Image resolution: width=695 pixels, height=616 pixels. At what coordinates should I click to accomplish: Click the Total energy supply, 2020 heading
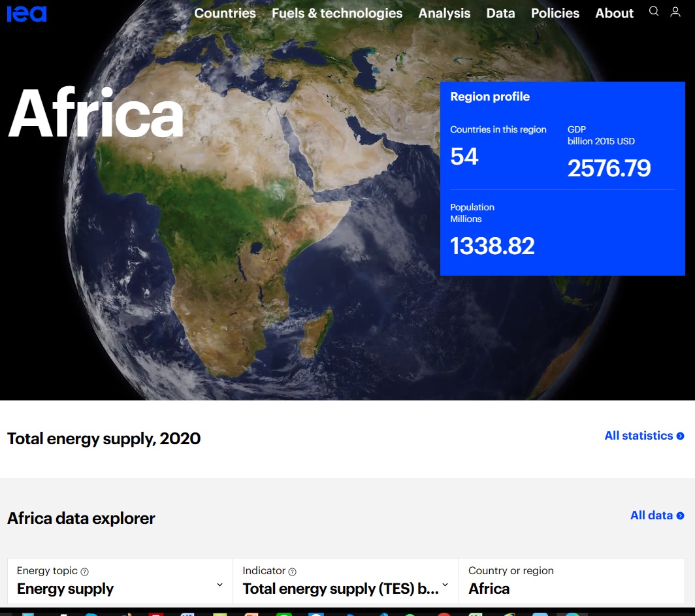[x=104, y=439]
